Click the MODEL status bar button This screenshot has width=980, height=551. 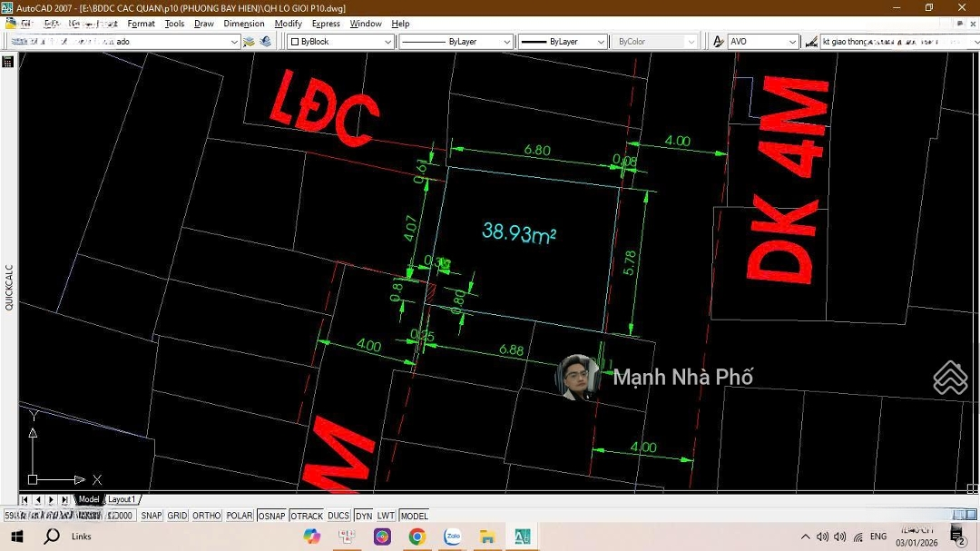click(x=414, y=516)
